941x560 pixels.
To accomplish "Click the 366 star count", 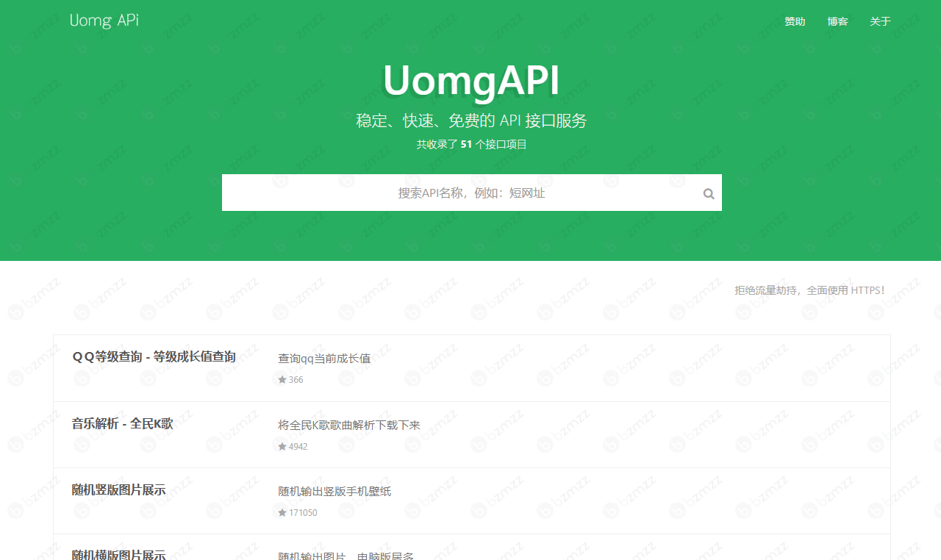I will click(296, 380).
